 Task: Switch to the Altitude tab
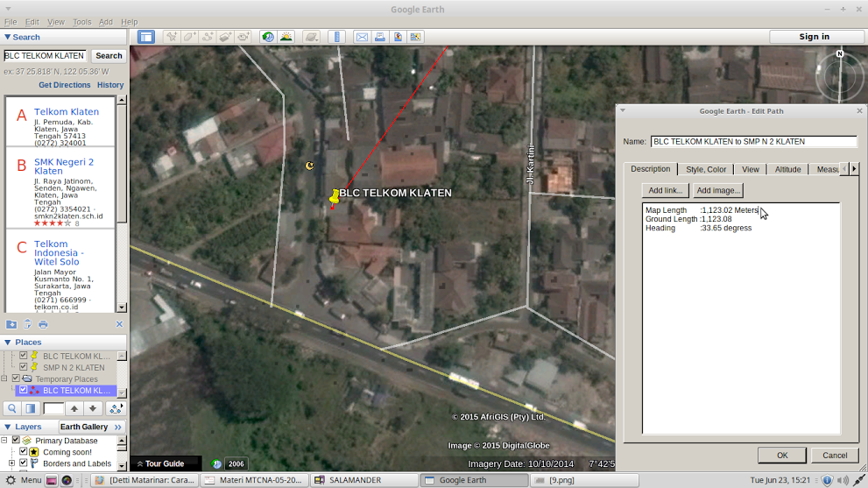(787, 169)
